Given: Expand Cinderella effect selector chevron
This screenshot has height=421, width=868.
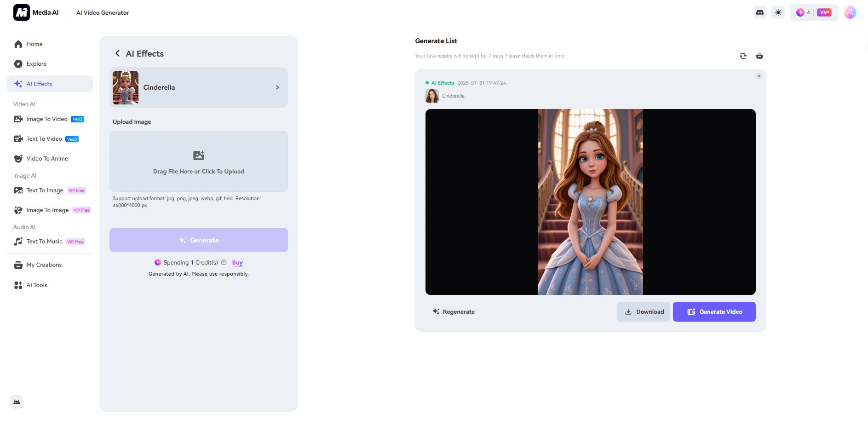Looking at the screenshot, I should point(277,87).
